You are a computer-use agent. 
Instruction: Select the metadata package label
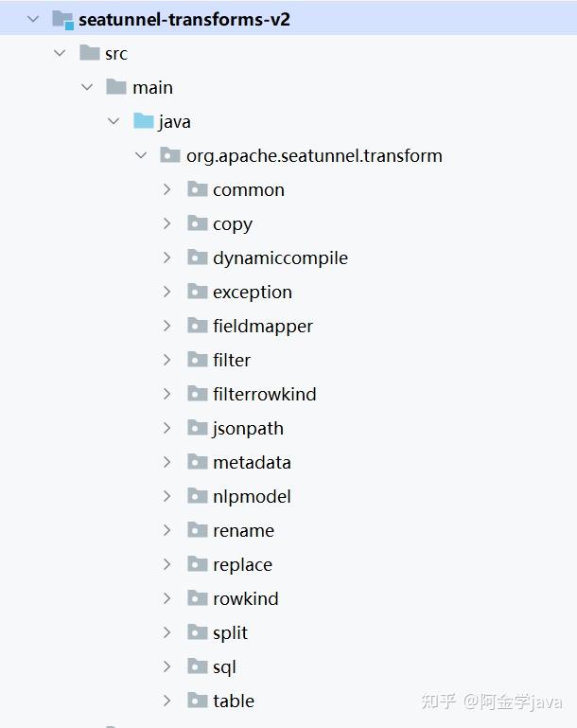click(x=252, y=462)
